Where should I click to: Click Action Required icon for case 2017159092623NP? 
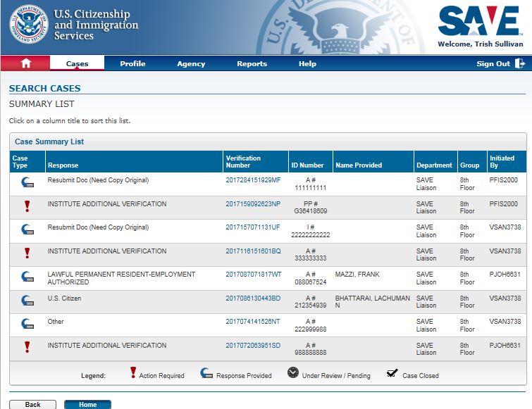point(27,206)
